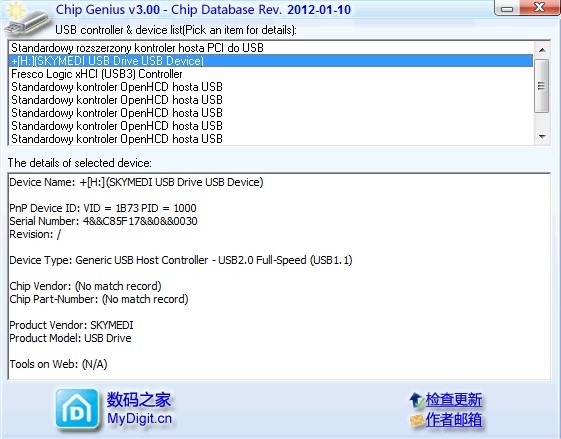561x439 pixels.
Task: Click the device list scroll up arrow
Action: (542, 50)
